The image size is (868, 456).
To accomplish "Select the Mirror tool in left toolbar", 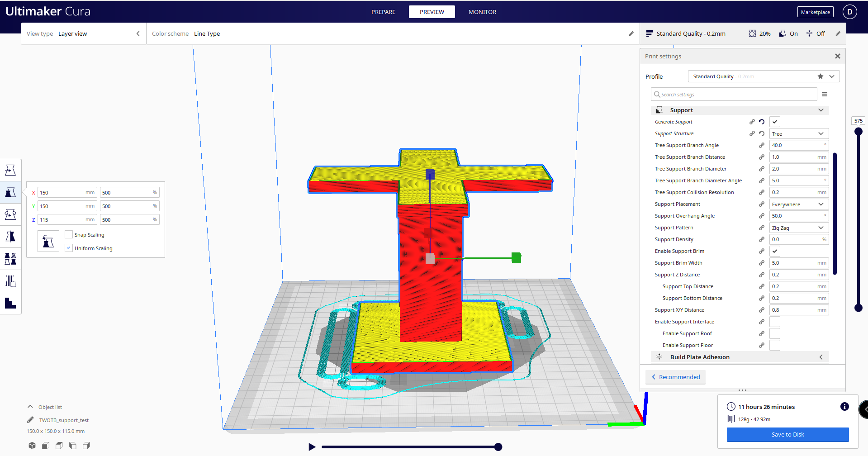I will pos(10,237).
